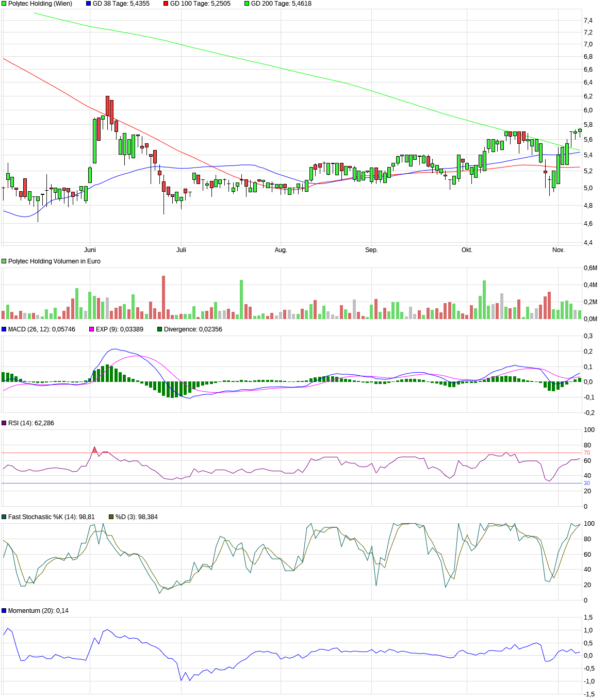This screenshot has width=606, height=700.
Task: Click the 'Juli' month label on time axis
Action: pyautogui.click(x=181, y=250)
